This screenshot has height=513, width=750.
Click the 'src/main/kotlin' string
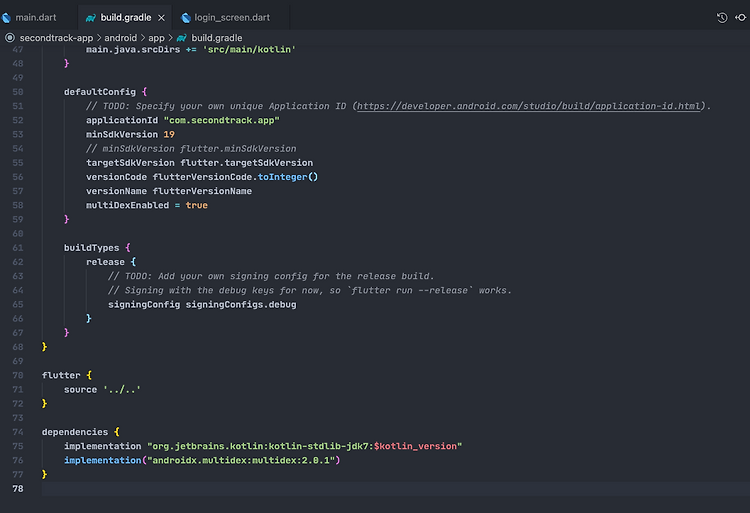tap(249, 50)
